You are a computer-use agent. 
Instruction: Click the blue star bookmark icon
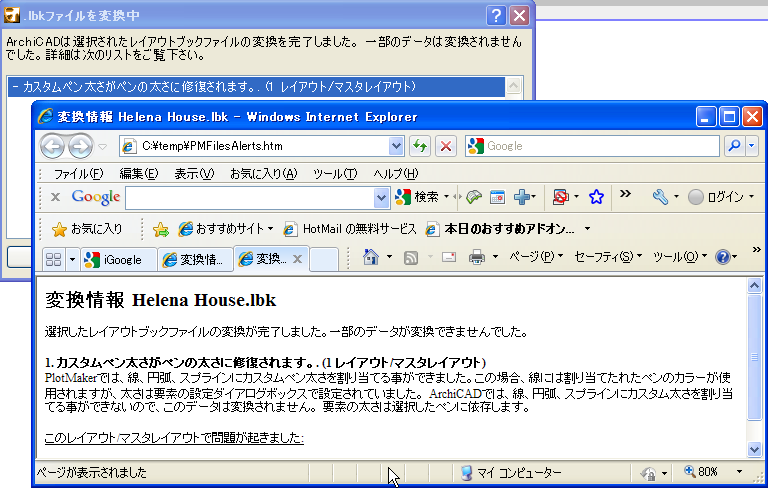tap(596, 197)
